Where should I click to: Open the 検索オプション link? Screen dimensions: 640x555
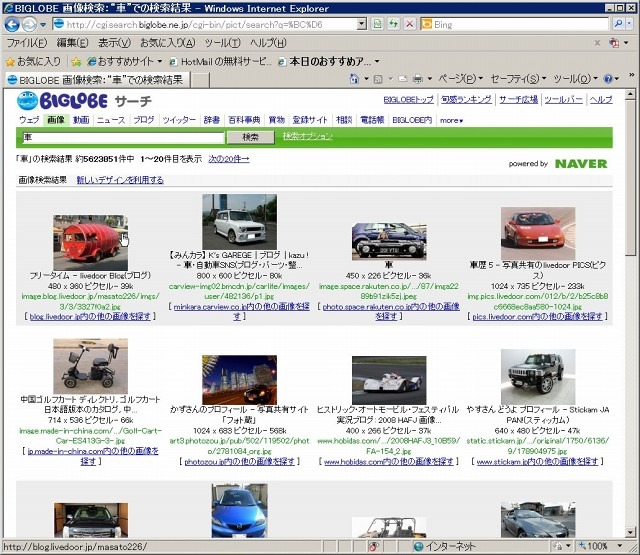click(x=308, y=136)
